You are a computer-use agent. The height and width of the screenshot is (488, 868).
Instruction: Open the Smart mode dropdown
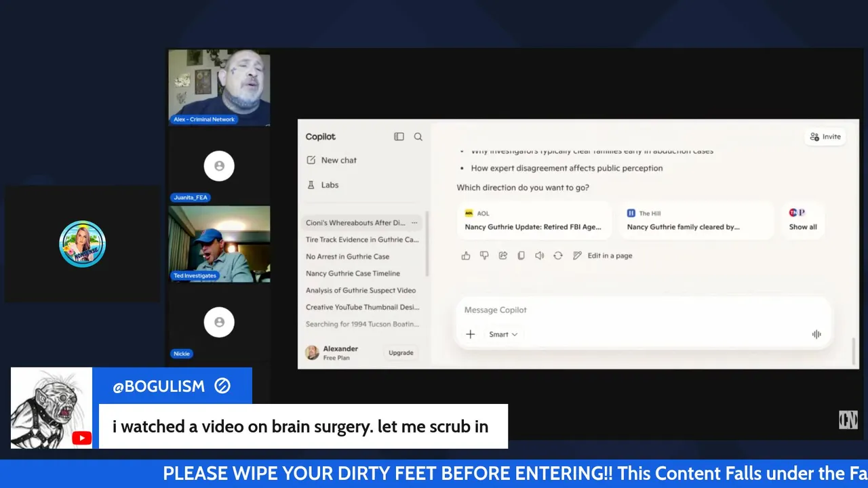pos(503,334)
